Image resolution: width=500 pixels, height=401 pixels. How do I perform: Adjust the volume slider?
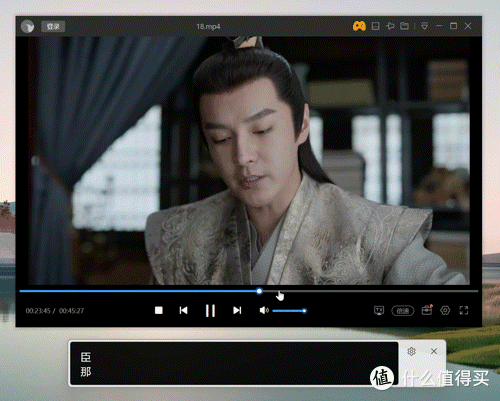tap(289, 311)
